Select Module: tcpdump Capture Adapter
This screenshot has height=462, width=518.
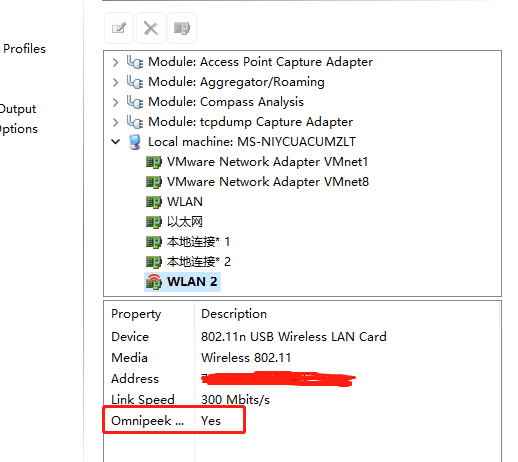click(250, 122)
